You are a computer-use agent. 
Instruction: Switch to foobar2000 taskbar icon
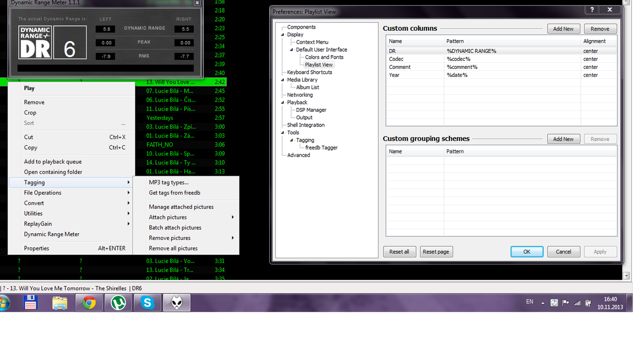[177, 303]
